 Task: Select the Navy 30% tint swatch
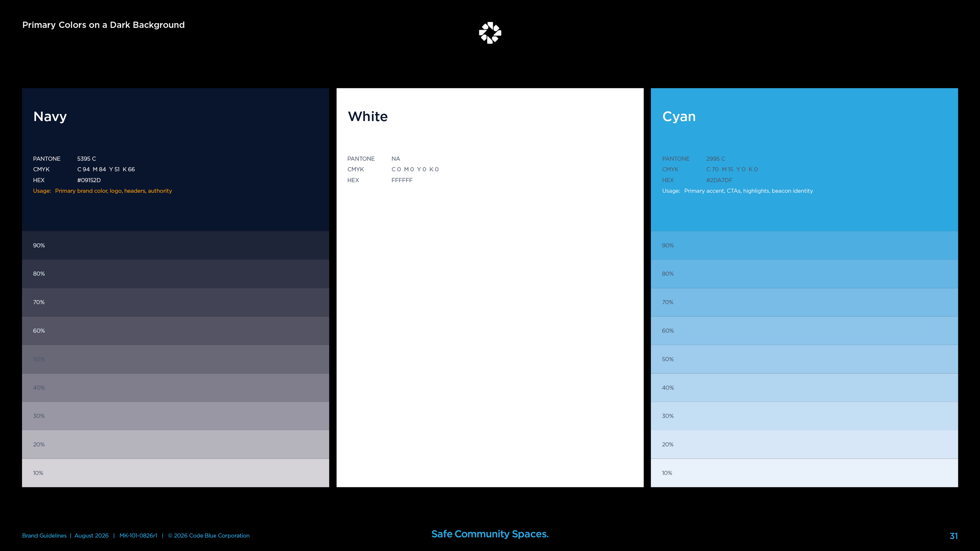pyautogui.click(x=176, y=416)
